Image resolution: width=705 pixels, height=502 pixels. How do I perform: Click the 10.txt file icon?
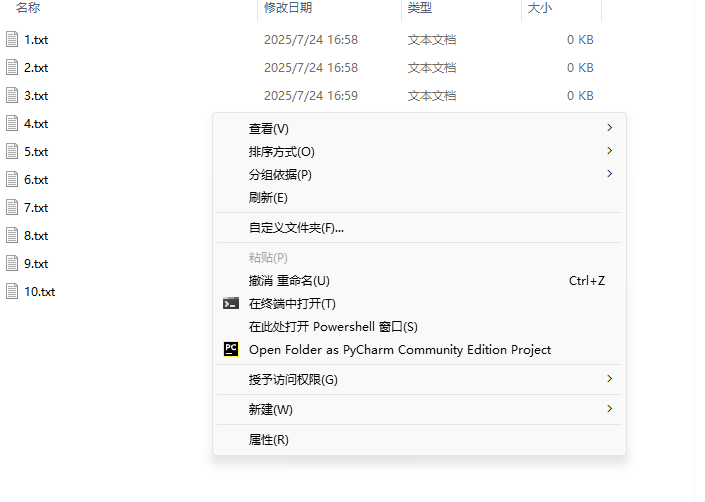tap(12, 292)
